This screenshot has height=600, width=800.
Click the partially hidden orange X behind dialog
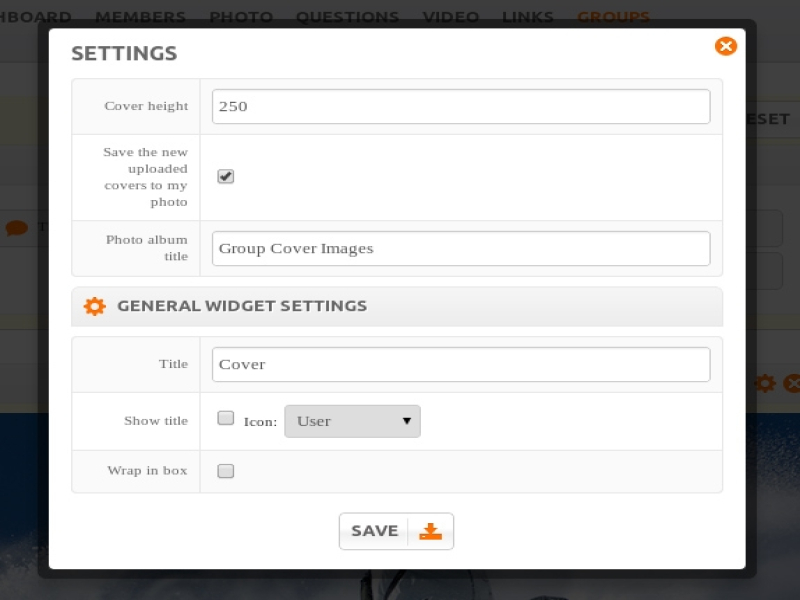(x=791, y=383)
